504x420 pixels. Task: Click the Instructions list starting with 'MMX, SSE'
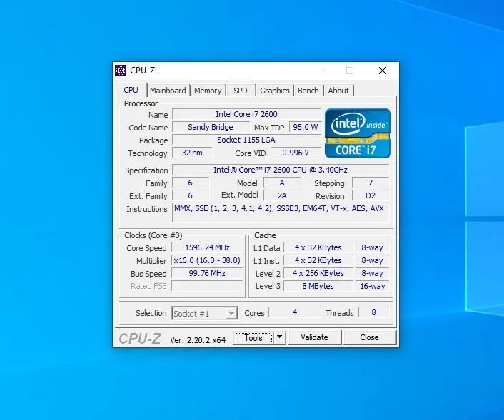(x=281, y=212)
